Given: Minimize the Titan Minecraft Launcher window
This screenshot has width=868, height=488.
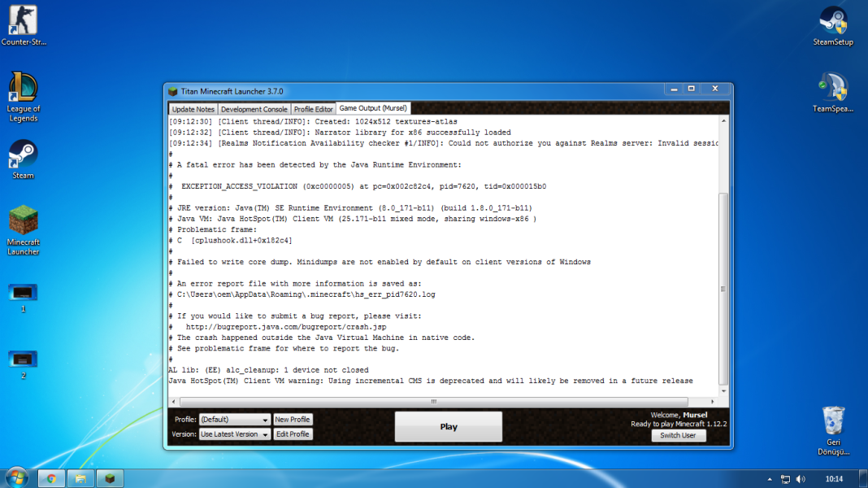Looking at the screenshot, I should (674, 89).
